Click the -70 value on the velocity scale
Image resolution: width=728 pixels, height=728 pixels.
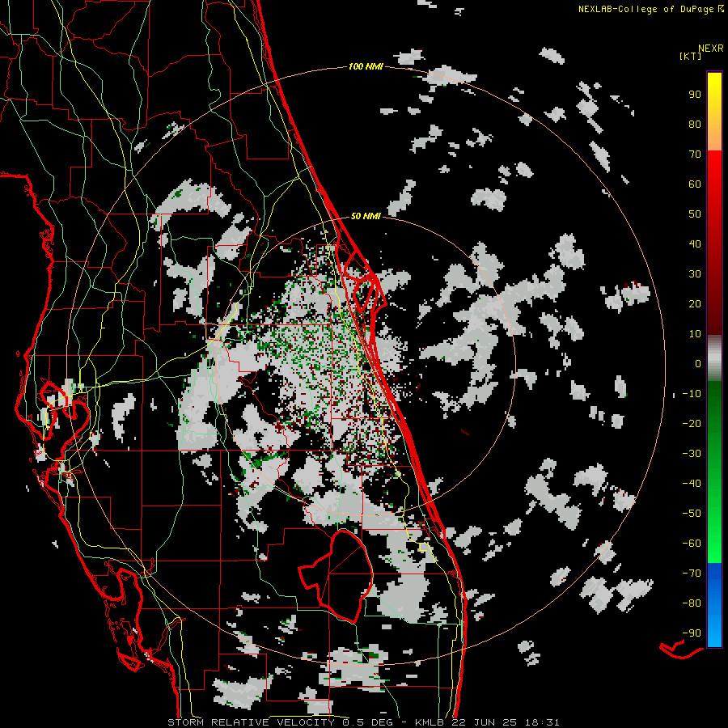(x=692, y=574)
